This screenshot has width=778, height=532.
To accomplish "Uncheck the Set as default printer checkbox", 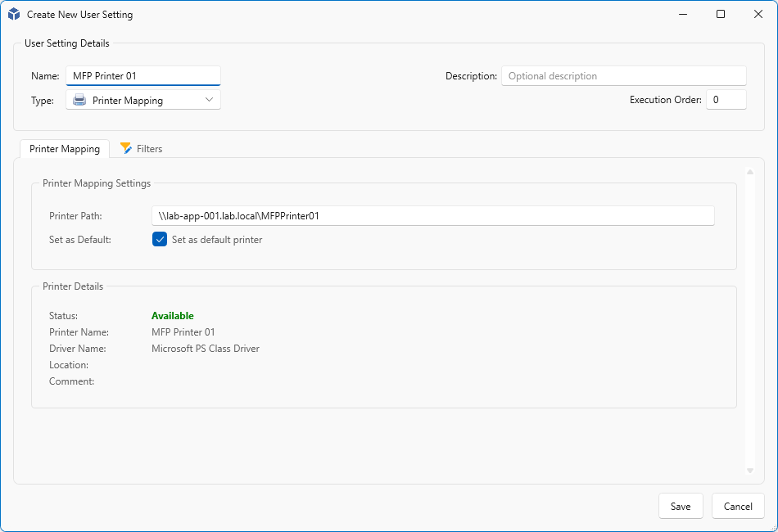I will point(160,240).
